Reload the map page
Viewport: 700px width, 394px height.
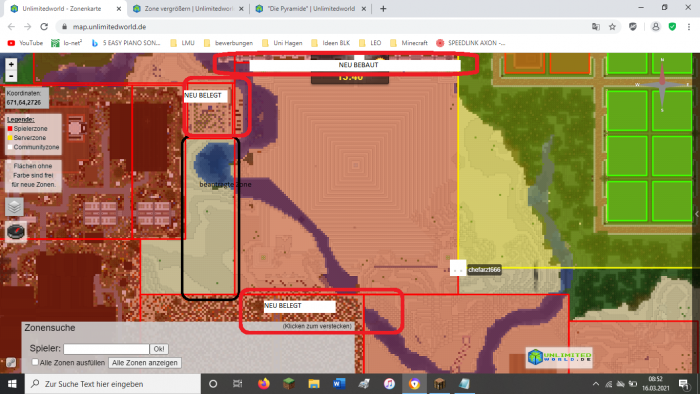click(44, 27)
